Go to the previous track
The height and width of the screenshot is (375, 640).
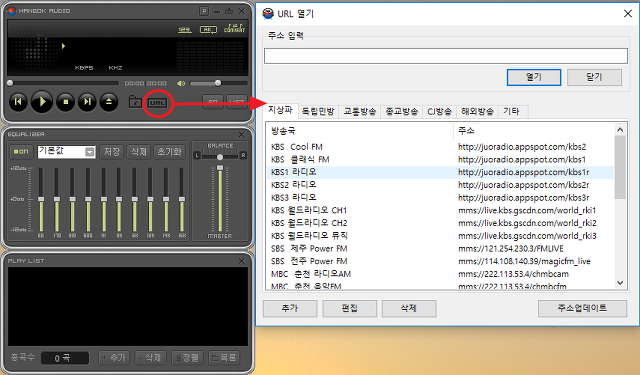18,102
